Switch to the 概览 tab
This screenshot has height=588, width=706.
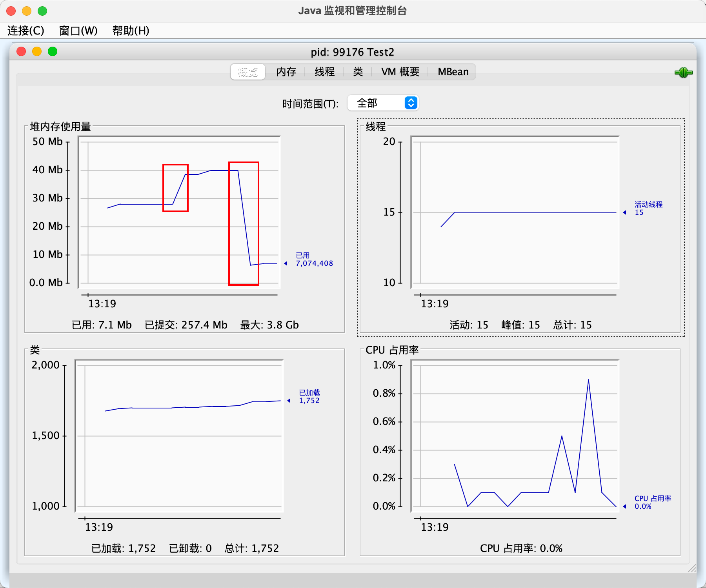tap(248, 72)
